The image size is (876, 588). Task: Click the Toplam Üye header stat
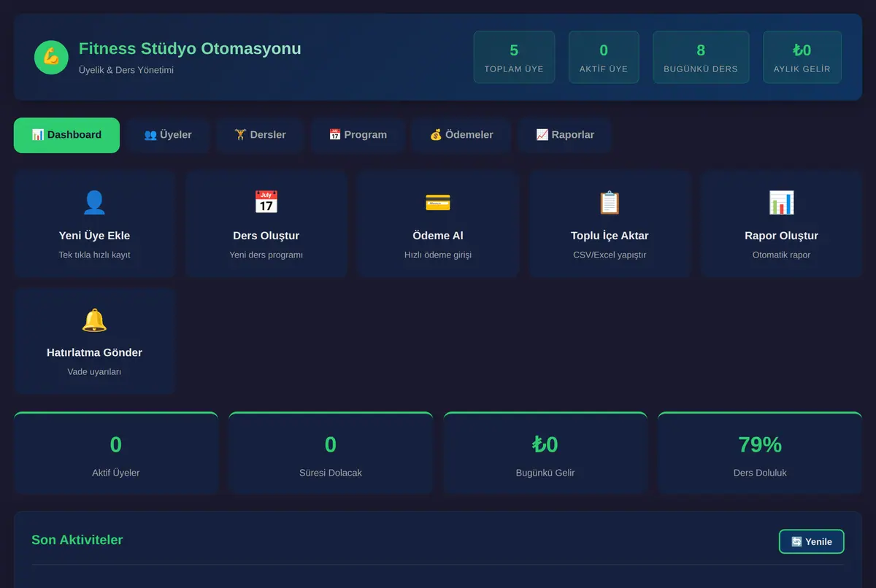click(x=514, y=57)
